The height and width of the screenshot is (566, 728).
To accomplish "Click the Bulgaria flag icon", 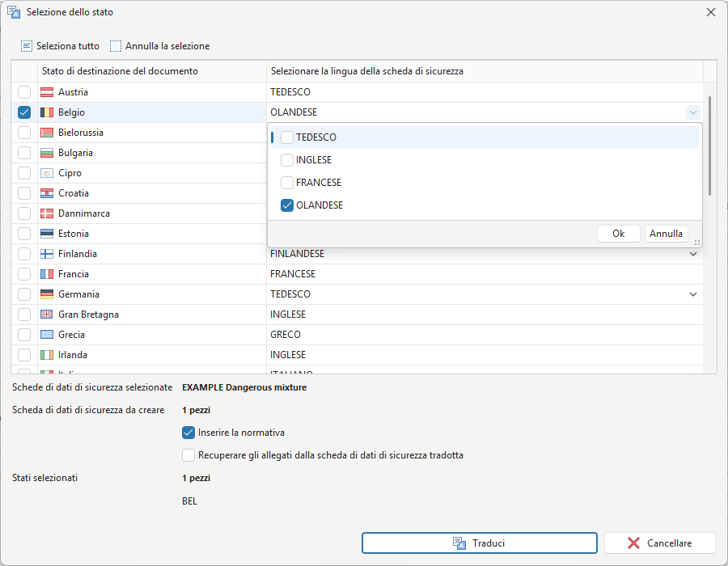I will click(x=47, y=153).
